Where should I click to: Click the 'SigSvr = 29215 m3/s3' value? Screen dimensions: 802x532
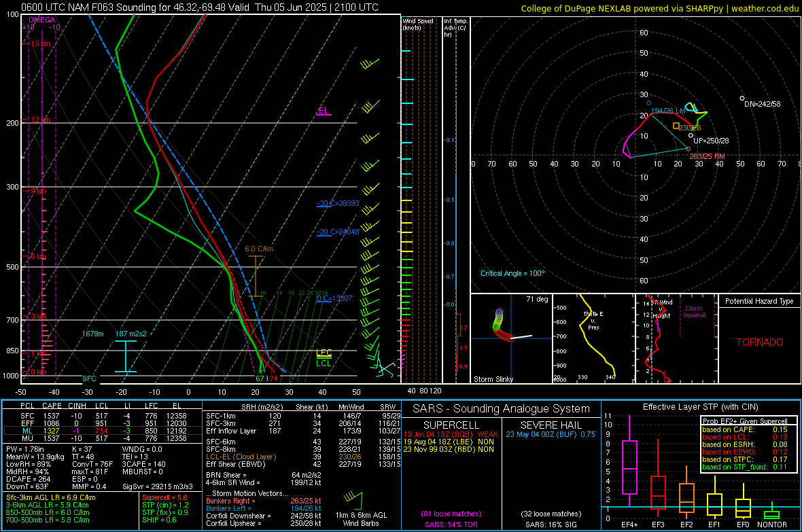point(158,486)
